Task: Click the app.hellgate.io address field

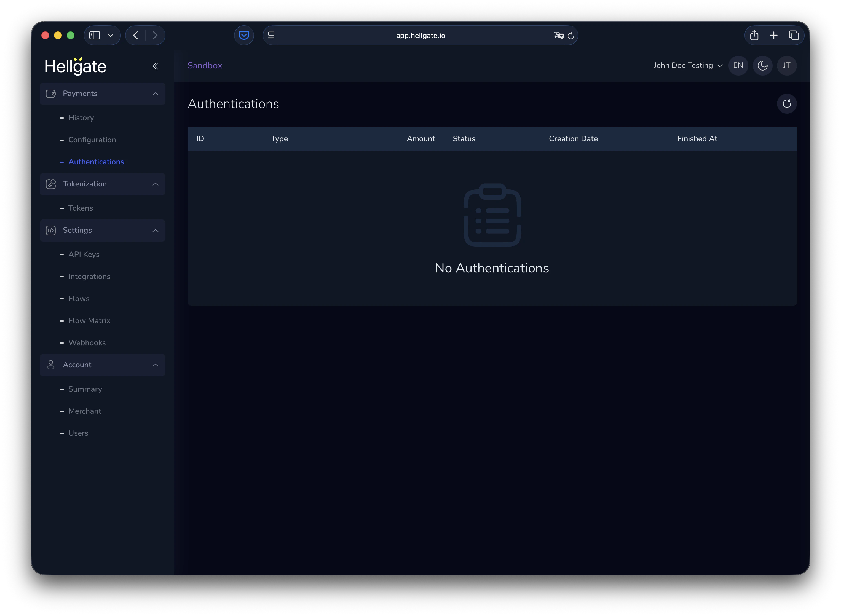Action: (420, 35)
